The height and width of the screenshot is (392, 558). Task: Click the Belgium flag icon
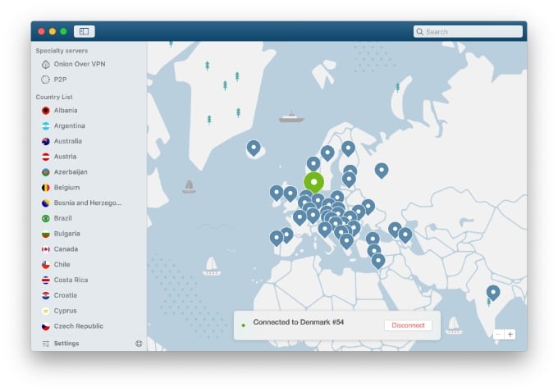(x=46, y=188)
